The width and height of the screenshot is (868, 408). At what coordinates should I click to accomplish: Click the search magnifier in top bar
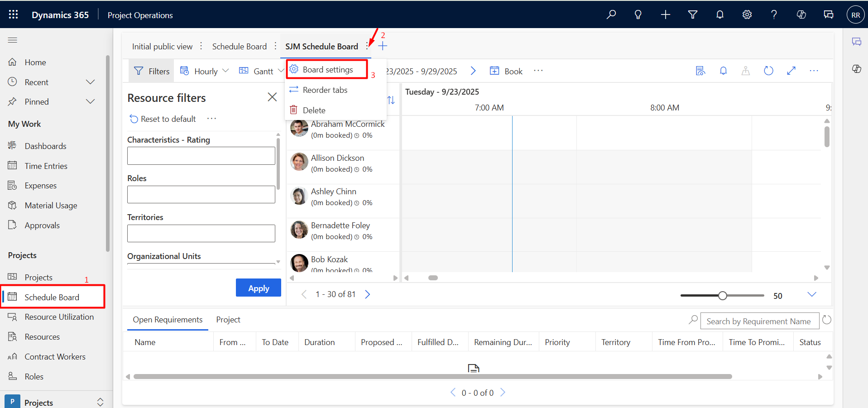(611, 14)
